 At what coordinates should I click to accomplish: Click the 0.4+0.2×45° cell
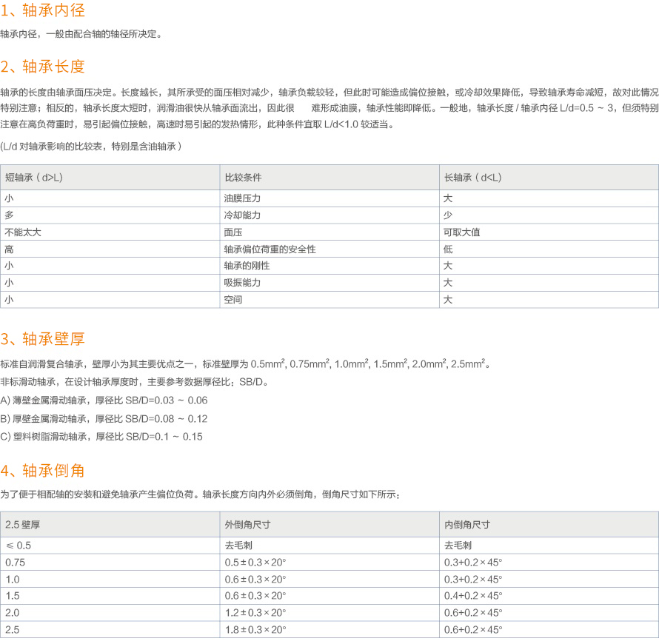(x=549, y=596)
